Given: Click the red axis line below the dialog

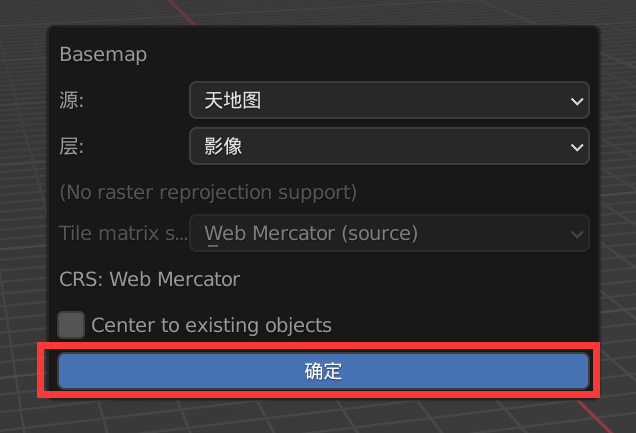Looking at the screenshot, I should coord(594,416).
